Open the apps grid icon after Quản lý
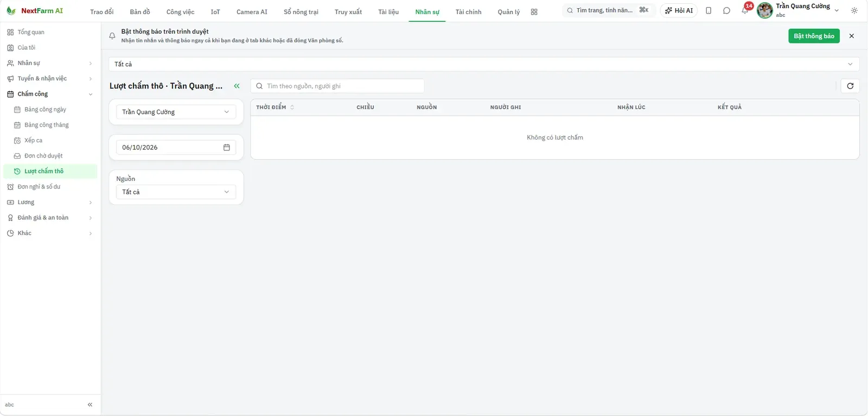This screenshot has width=868, height=416. click(534, 12)
